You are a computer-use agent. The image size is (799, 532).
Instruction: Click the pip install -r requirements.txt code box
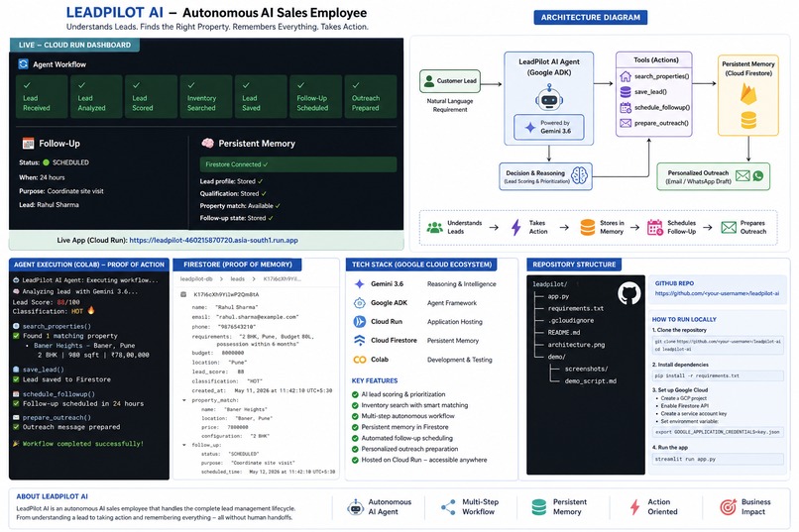pyautogui.click(x=718, y=375)
